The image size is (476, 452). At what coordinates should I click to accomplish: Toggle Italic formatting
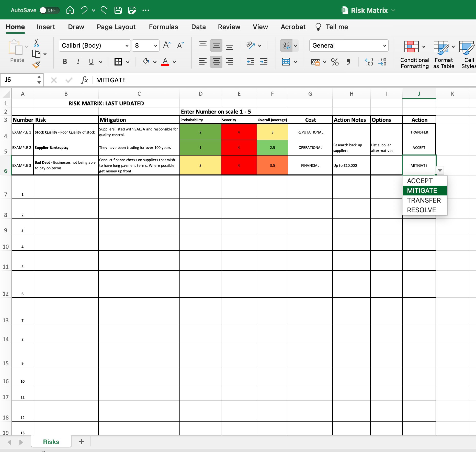pyautogui.click(x=78, y=62)
